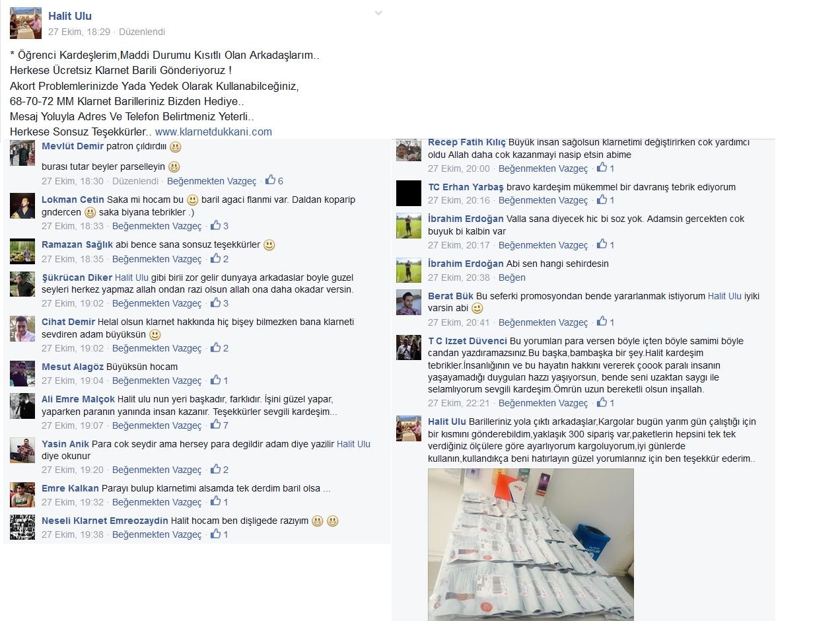Viewport: 840px width, 621px height.
Task: Click the like icon on Yasin Anik's comment
Action: (x=215, y=469)
